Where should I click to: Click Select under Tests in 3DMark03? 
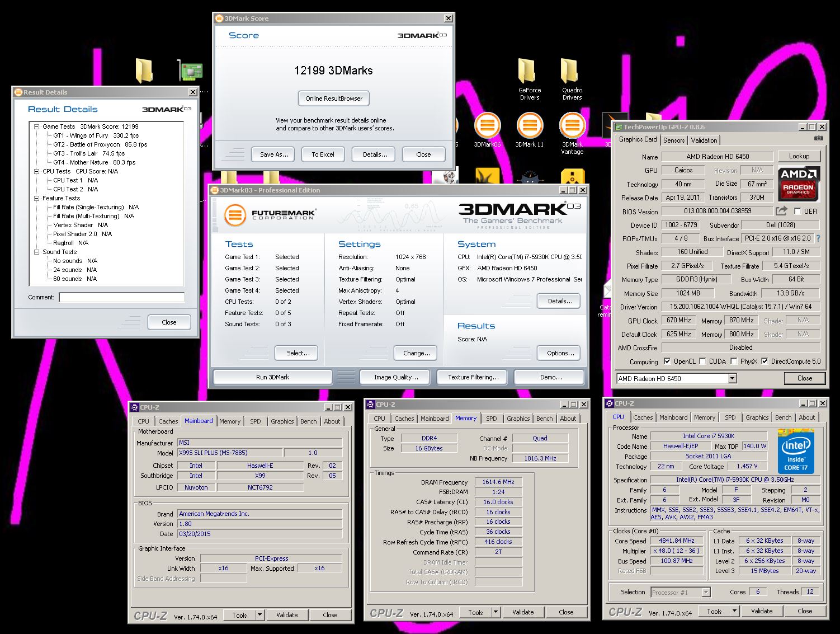296,353
